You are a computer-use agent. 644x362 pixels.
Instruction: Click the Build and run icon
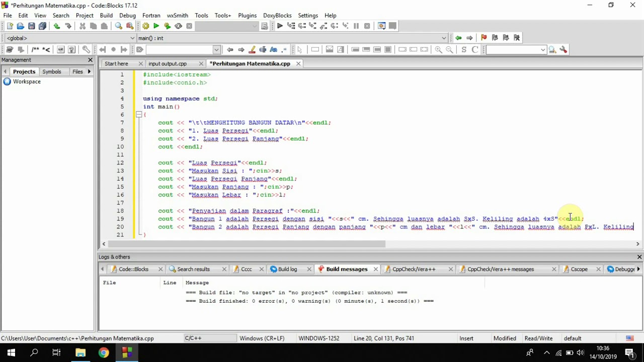pos(167,26)
